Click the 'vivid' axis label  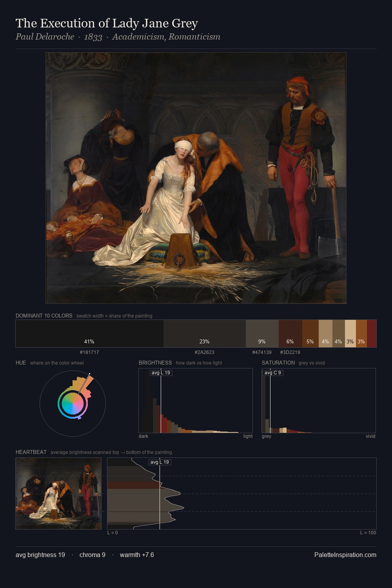[x=370, y=436]
